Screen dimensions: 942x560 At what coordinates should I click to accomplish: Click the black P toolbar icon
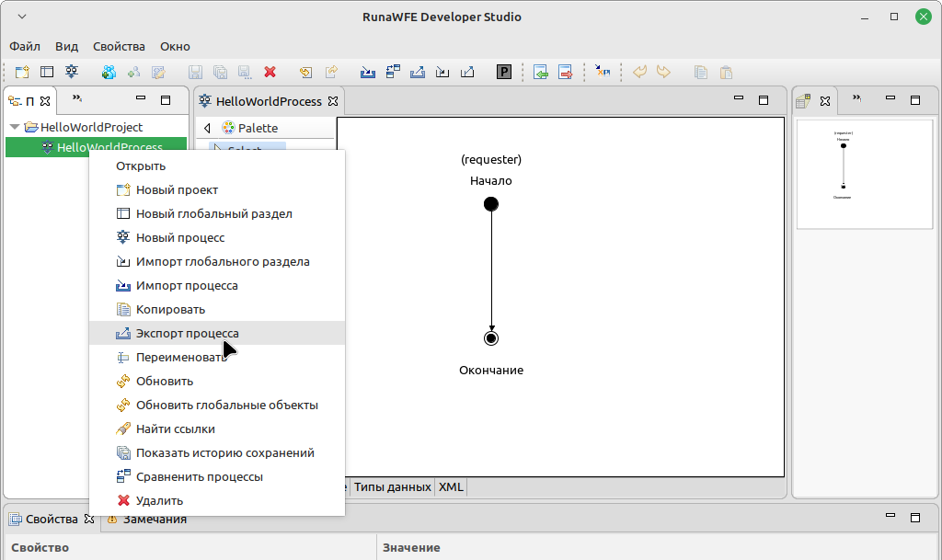[x=504, y=72]
